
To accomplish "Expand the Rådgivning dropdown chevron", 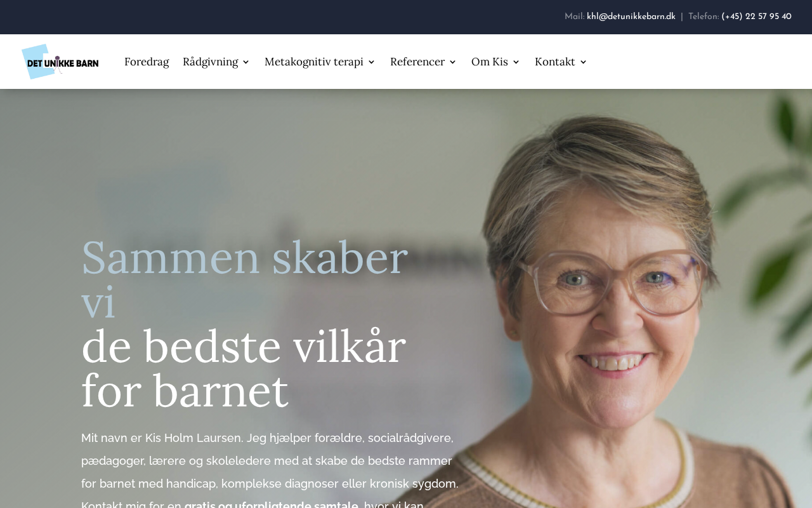I will pos(246,62).
